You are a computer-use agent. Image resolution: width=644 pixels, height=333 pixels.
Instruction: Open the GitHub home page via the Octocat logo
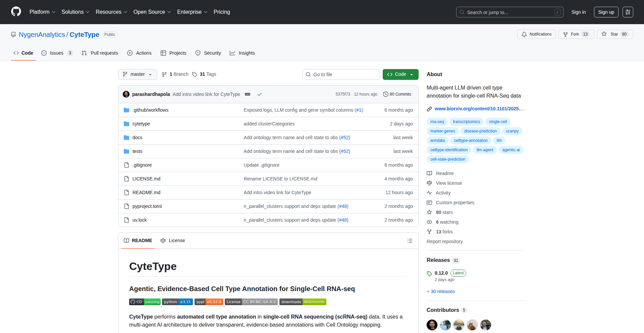point(15,12)
